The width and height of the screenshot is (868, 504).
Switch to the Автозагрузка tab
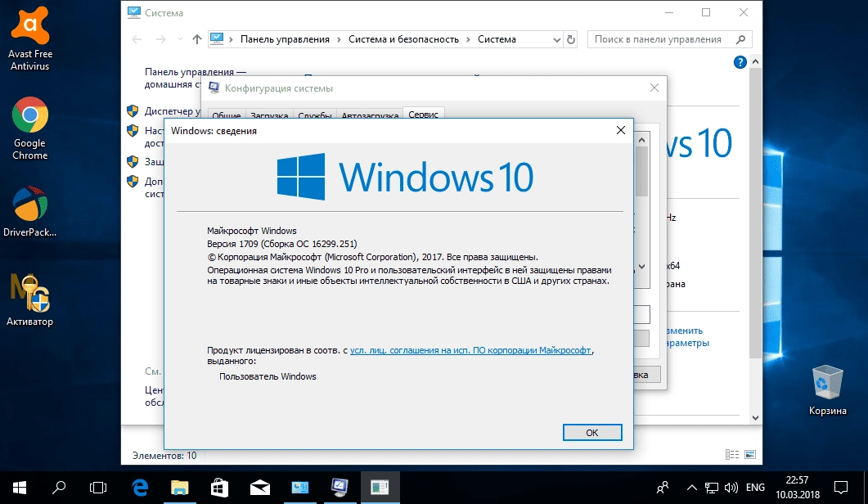(x=370, y=115)
